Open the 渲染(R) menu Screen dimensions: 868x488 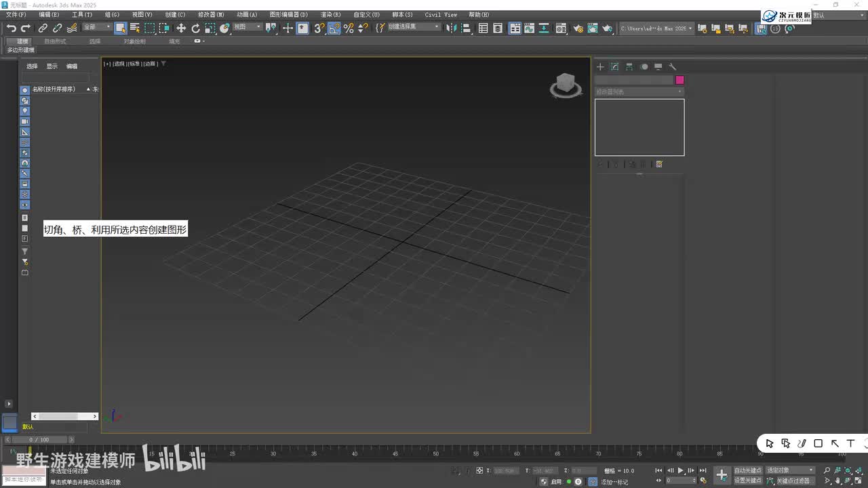point(330,14)
